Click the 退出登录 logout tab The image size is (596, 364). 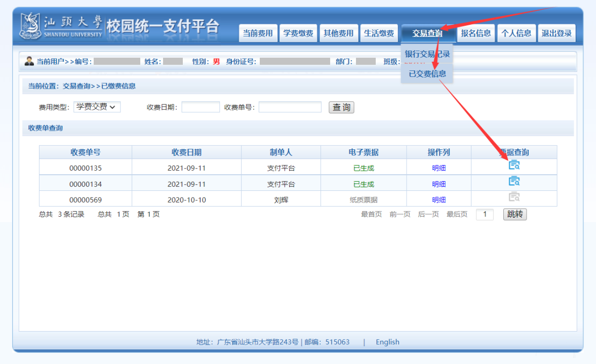pyautogui.click(x=557, y=33)
